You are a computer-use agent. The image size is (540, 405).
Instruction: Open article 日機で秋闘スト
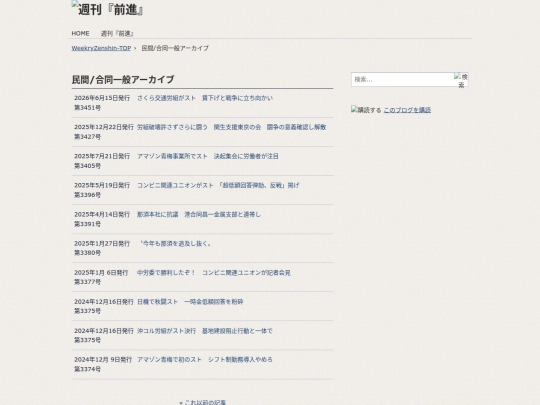(x=190, y=302)
